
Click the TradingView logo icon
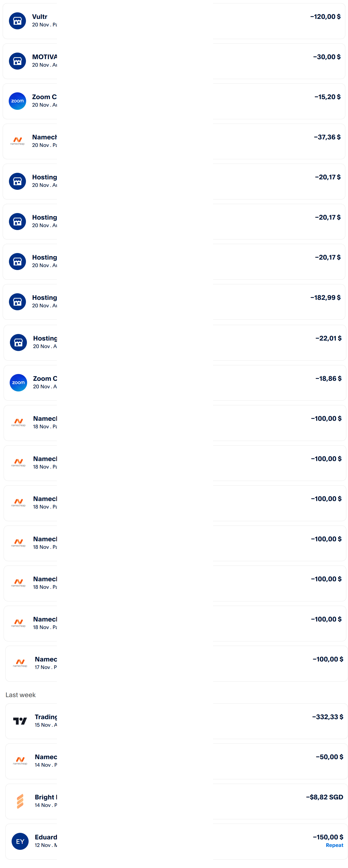[x=20, y=721]
